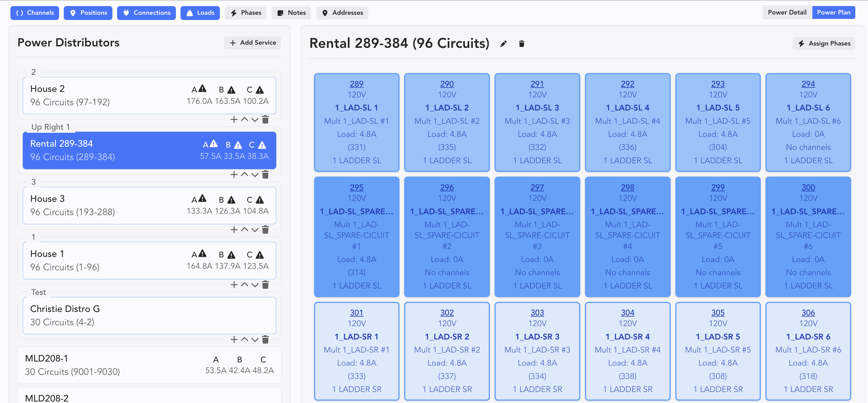Click the plus icon below House 2 distributor
Screen dimensions: 868x403
[x=234, y=119]
